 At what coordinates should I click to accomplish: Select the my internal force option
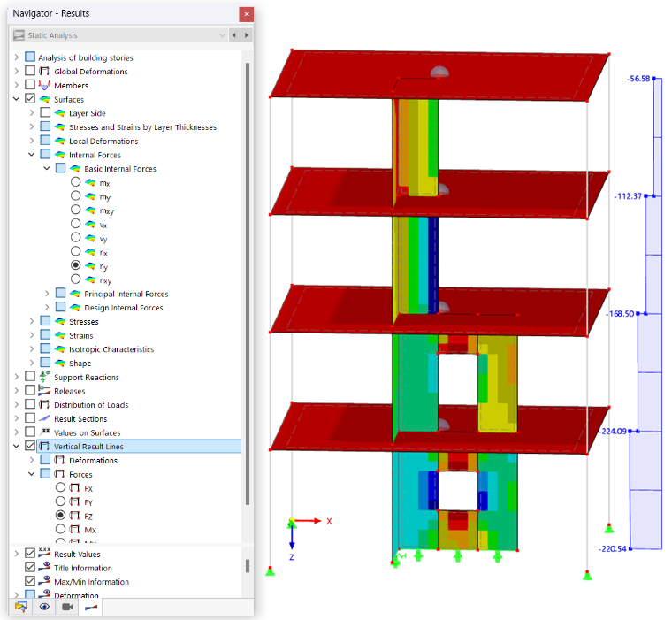click(x=75, y=196)
